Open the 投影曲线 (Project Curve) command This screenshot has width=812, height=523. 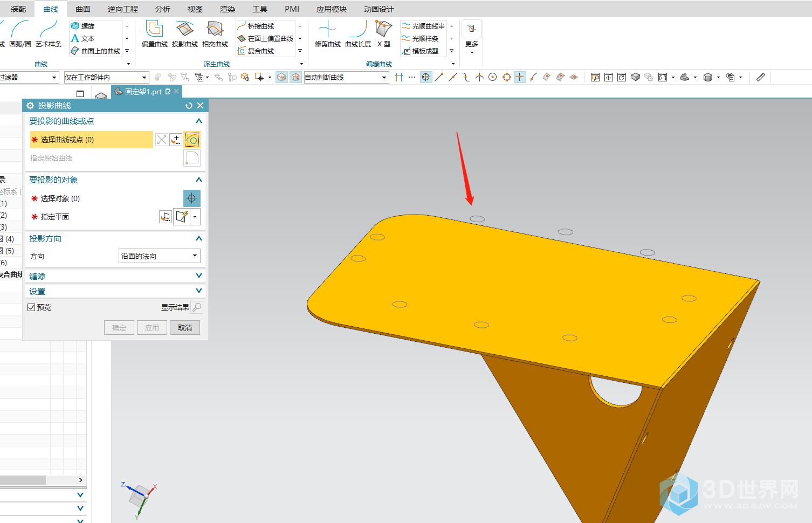click(185, 33)
